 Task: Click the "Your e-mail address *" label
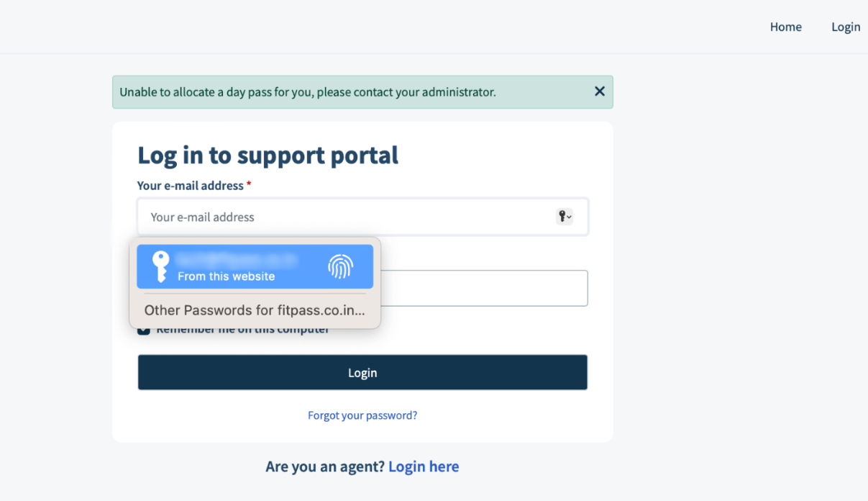[x=194, y=186]
